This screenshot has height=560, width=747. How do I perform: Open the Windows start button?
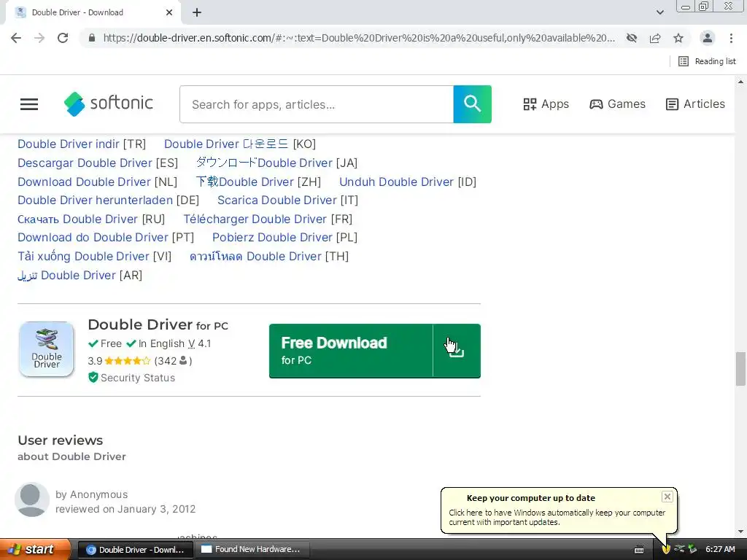(35, 549)
